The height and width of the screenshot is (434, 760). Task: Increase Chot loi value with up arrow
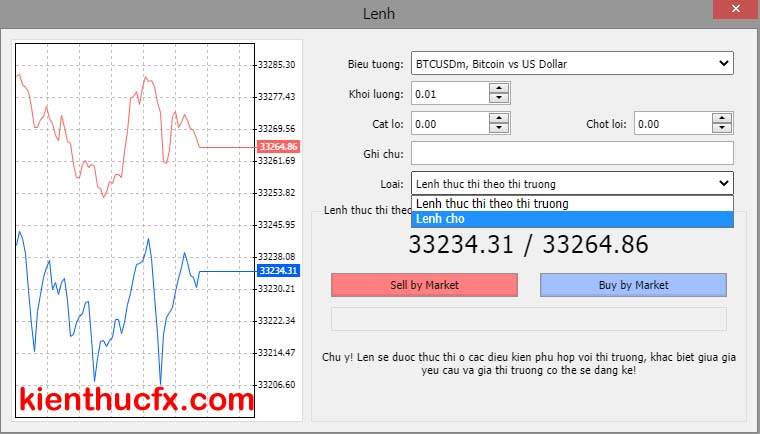pos(722,118)
